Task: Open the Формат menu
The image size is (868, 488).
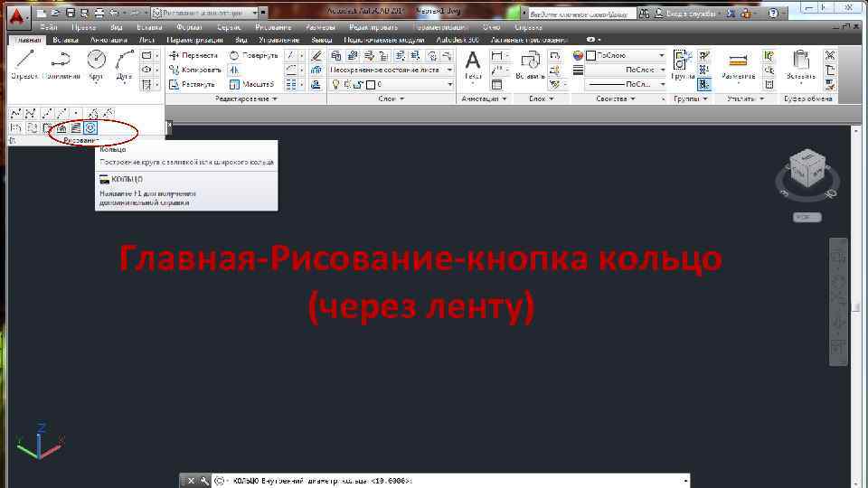Action: [189, 27]
